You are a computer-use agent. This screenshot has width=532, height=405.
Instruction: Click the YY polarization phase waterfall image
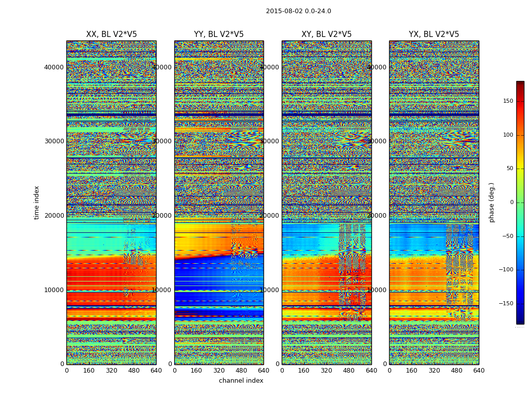(x=219, y=202)
